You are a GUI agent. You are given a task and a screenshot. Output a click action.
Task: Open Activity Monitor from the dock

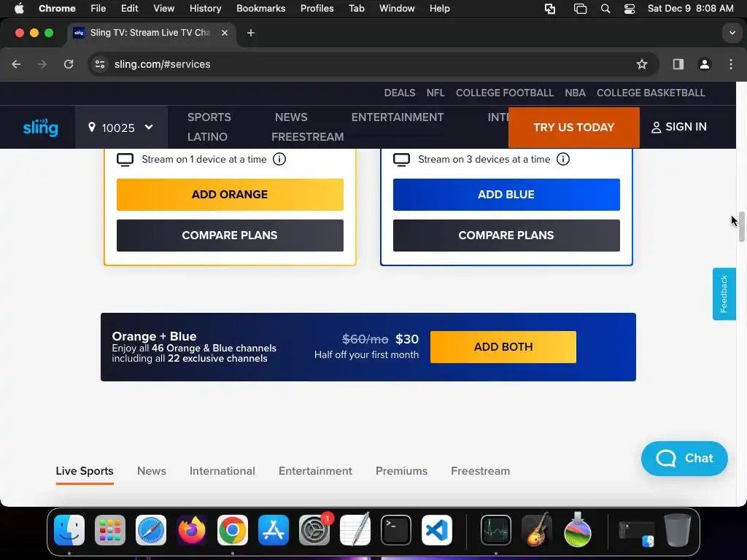(496, 530)
